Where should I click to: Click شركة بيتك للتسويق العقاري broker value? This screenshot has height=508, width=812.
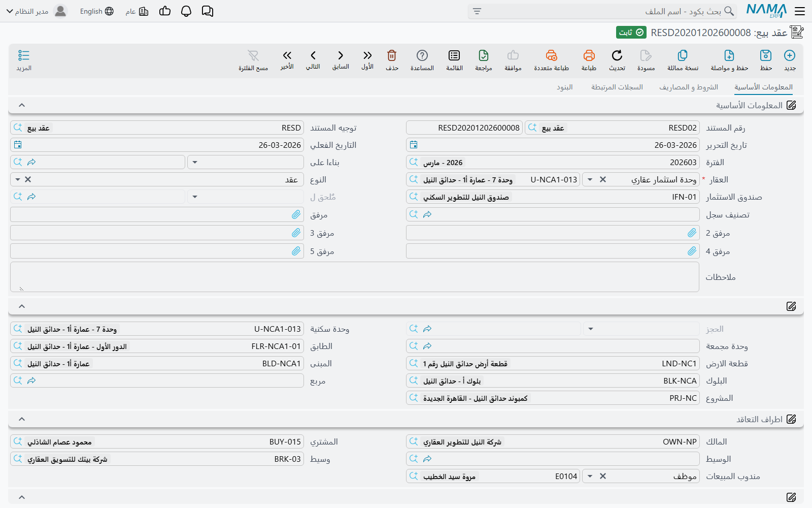coord(67,459)
